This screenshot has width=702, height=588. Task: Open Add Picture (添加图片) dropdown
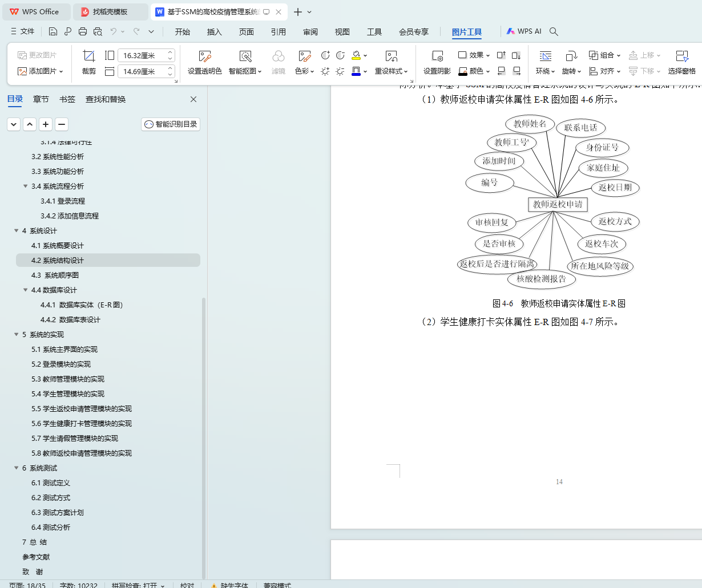(41, 71)
